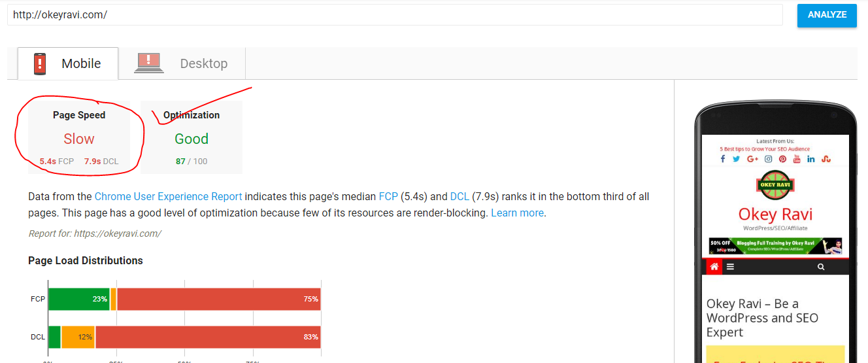Click the blue ANALYZE button
The height and width of the screenshot is (363, 868).
point(827,14)
